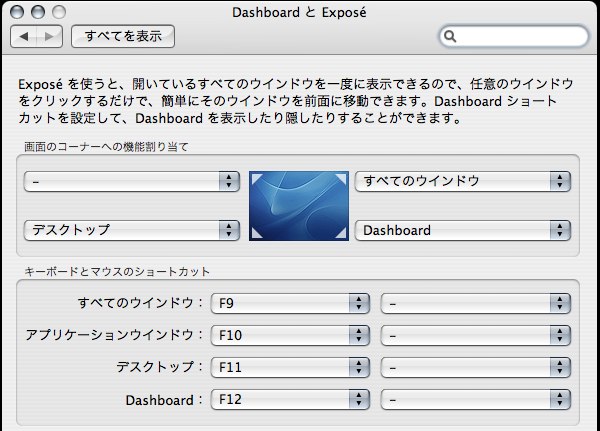Open the Dashboard bottom-right corner dropdown
600x431 pixels.
click(463, 230)
